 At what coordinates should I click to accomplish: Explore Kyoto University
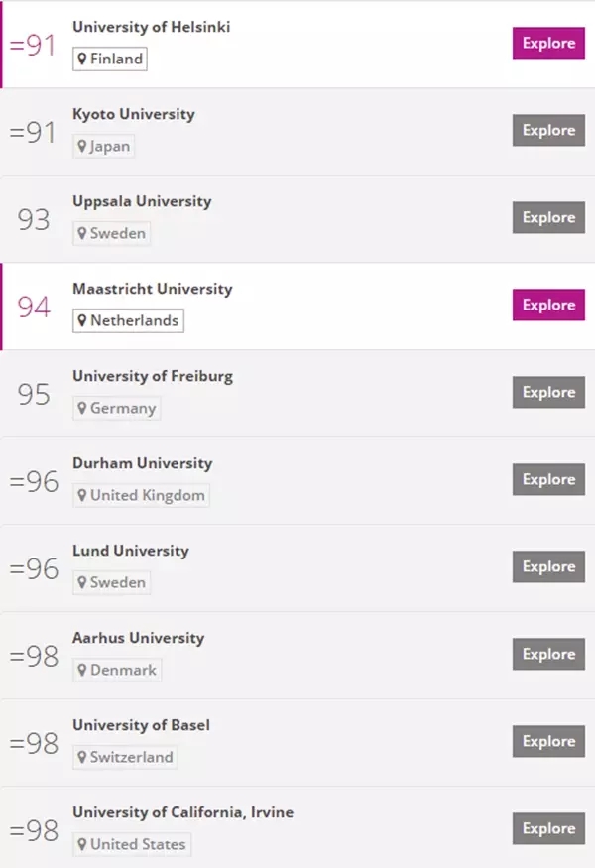tap(548, 130)
